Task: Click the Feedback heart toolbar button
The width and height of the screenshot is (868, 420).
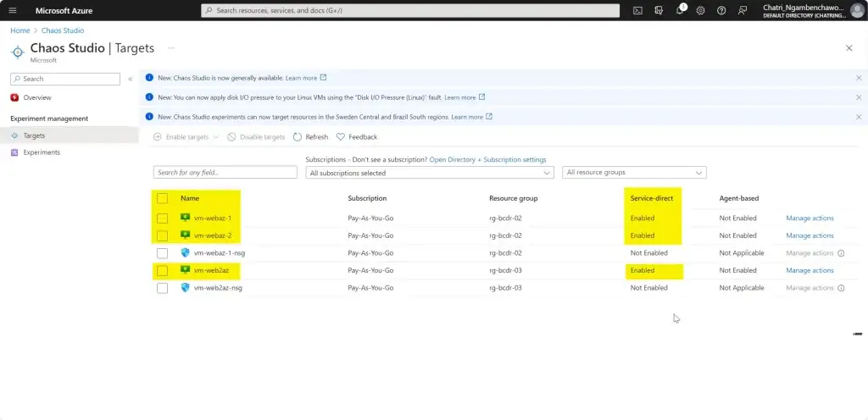Action: pyautogui.click(x=357, y=137)
